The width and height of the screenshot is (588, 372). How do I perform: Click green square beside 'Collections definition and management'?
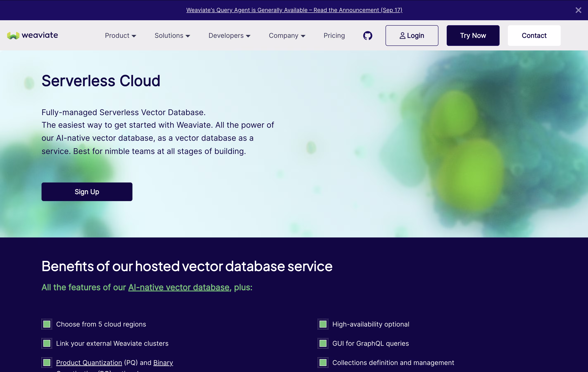click(x=323, y=362)
